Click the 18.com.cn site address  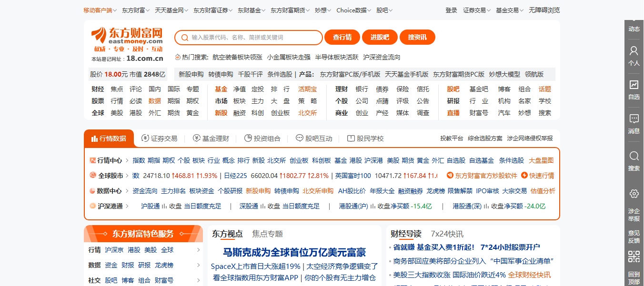coord(145,59)
